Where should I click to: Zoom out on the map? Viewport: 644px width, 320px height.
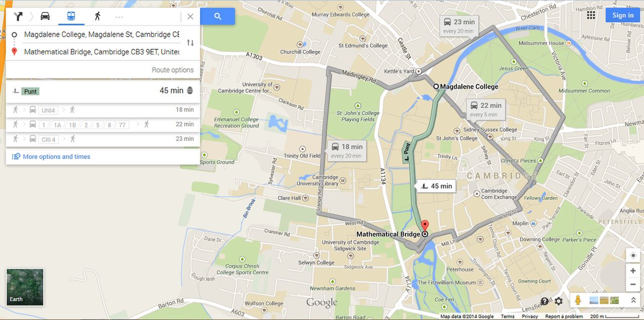[x=633, y=284]
